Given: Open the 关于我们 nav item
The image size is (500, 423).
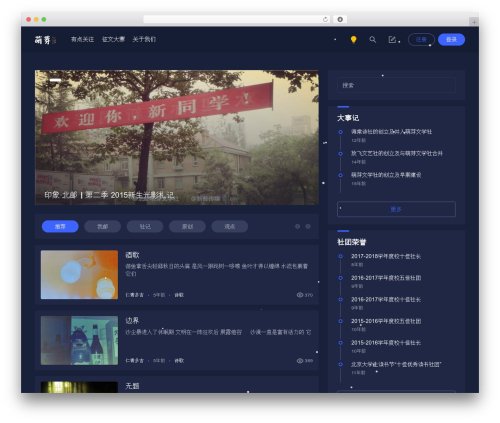Looking at the screenshot, I should 144,39.
